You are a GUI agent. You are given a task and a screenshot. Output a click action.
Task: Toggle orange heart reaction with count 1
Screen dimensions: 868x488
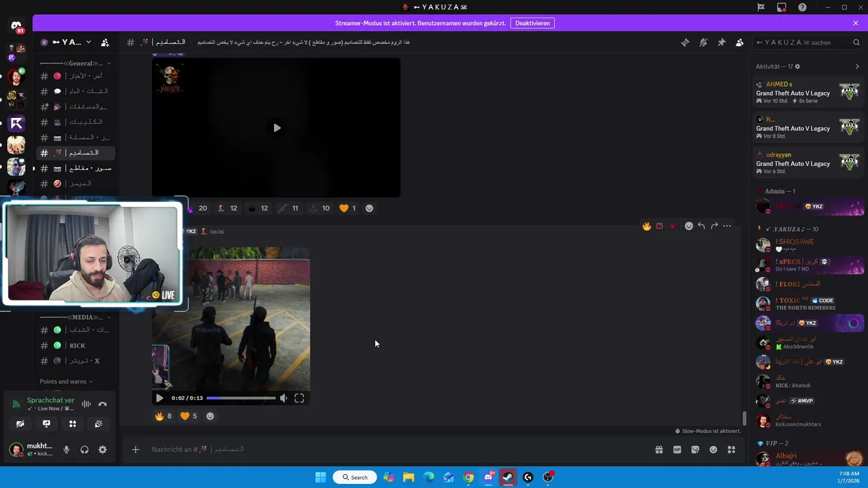pyautogui.click(x=347, y=208)
